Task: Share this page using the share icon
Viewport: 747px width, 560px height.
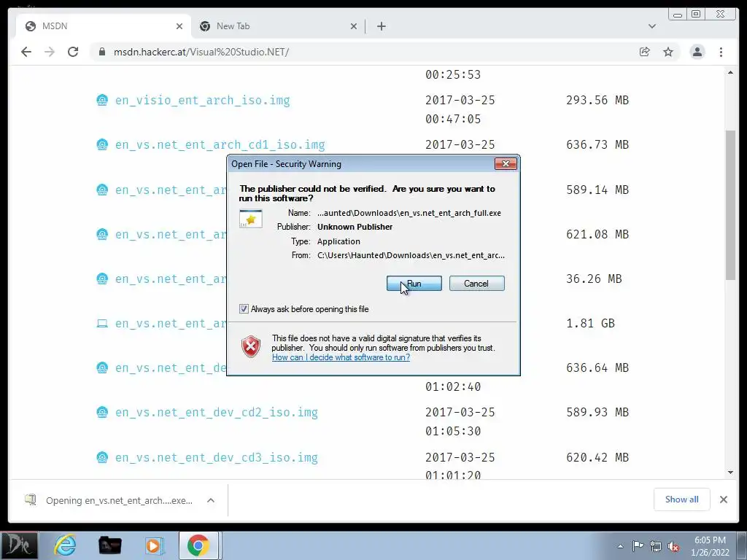Action: 645,52
